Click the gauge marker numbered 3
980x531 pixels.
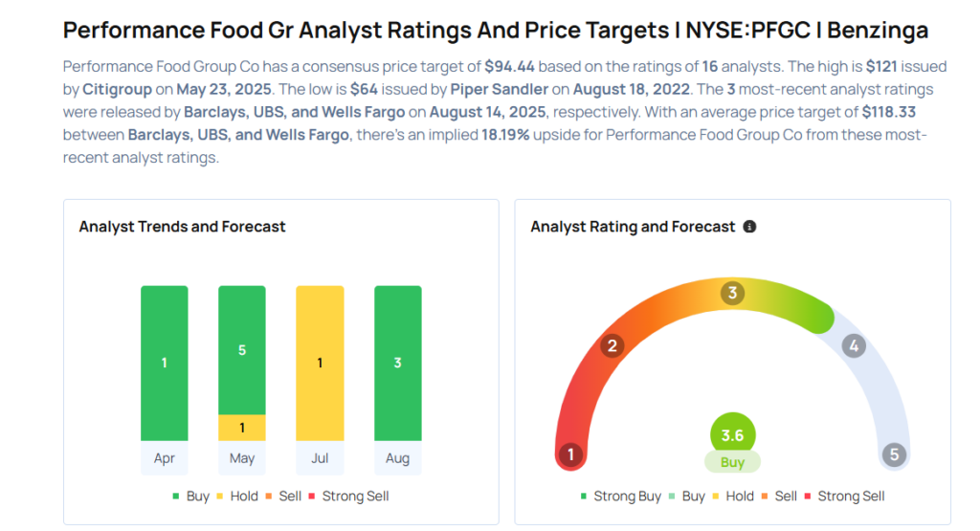pyautogui.click(x=733, y=293)
